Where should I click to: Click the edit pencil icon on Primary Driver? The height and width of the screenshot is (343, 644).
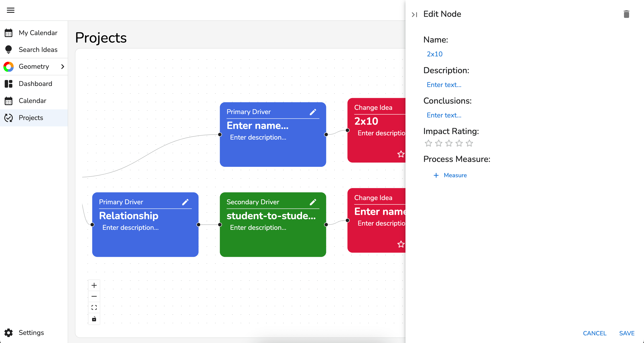pos(313,111)
